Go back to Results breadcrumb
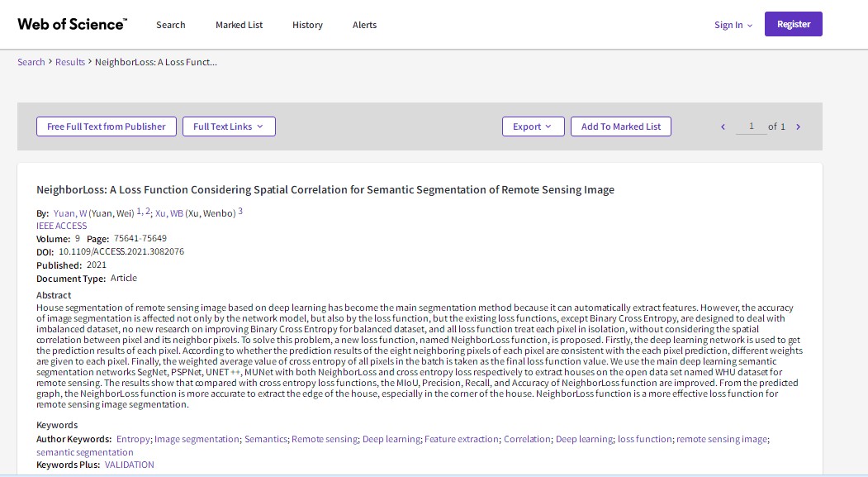The image size is (868, 477). pyautogui.click(x=70, y=62)
